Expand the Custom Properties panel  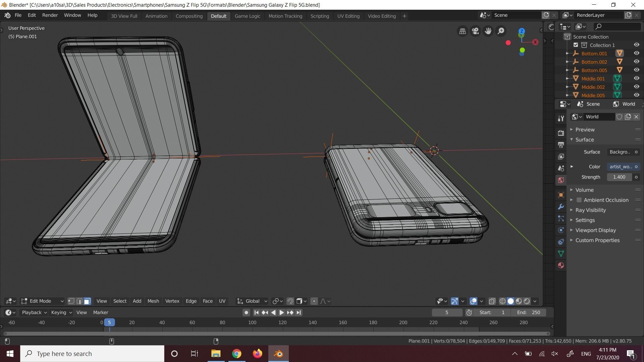pyautogui.click(x=597, y=240)
